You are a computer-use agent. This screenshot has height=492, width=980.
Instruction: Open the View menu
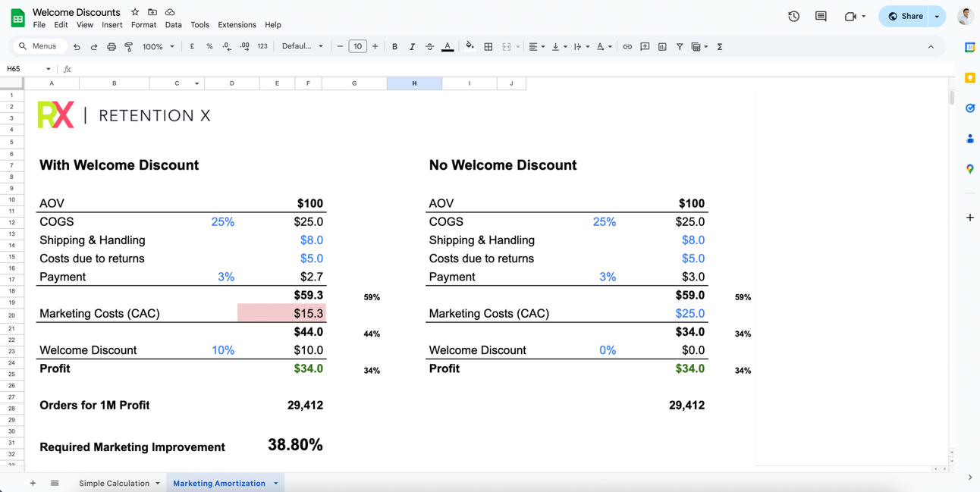point(85,25)
